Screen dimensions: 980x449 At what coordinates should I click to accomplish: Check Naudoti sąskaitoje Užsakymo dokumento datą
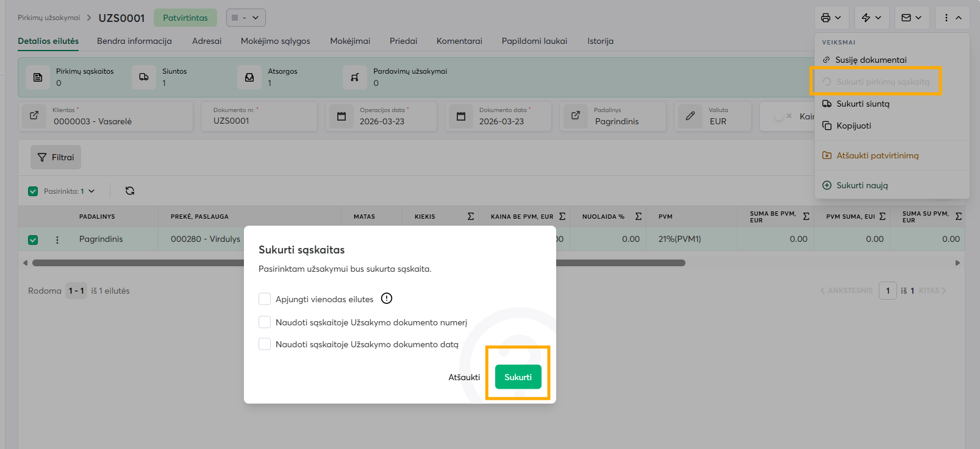tap(265, 344)
